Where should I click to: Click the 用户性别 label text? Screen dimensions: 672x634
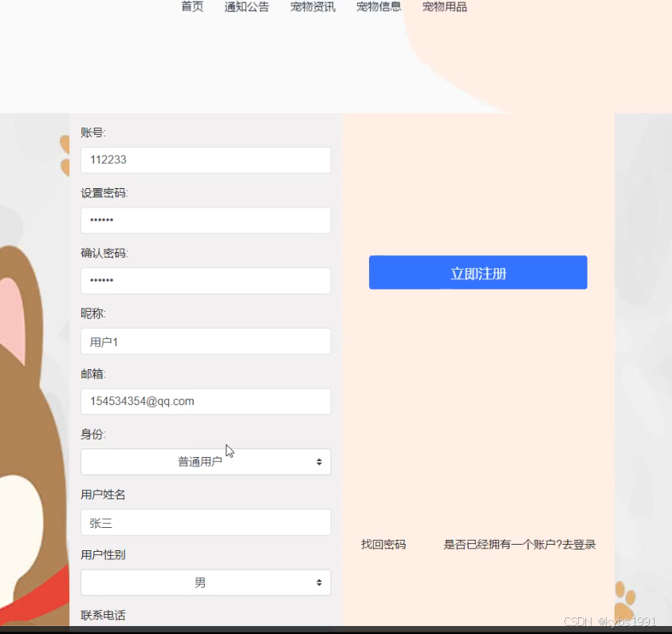click(x=103, y=555)
